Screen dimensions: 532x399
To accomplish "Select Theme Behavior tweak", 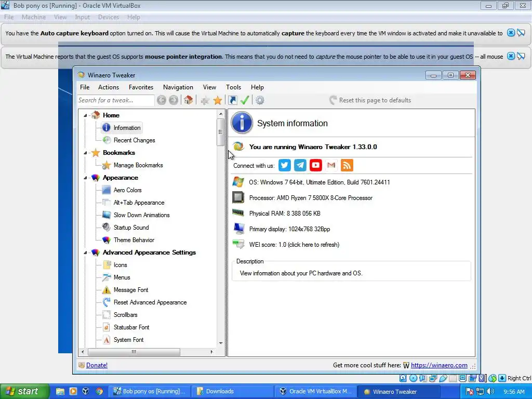I will click(x=134, y=240).
